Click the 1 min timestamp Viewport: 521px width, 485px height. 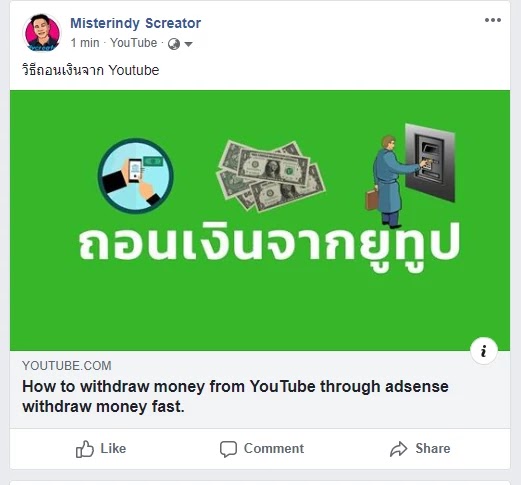tap(85, 43)
